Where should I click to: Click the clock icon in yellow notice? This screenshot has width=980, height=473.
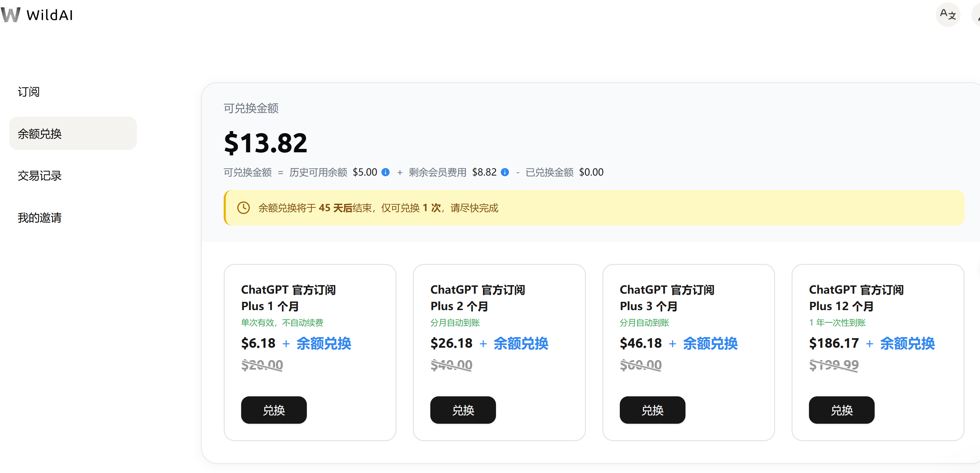coord(244,208)
